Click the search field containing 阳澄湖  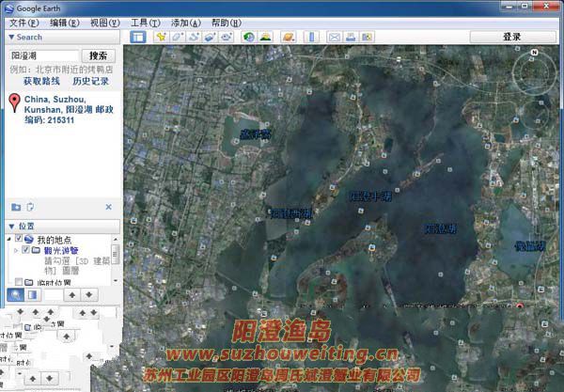pos(42,56)
